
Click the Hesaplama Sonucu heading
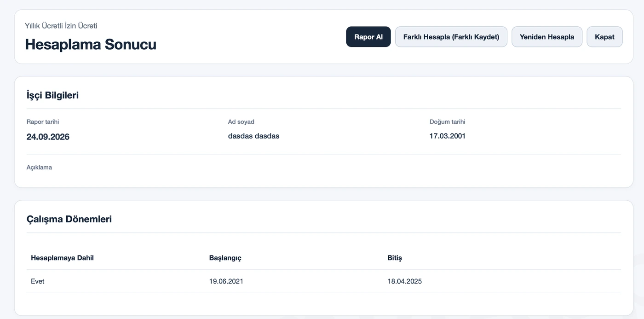tap(91, 44)
